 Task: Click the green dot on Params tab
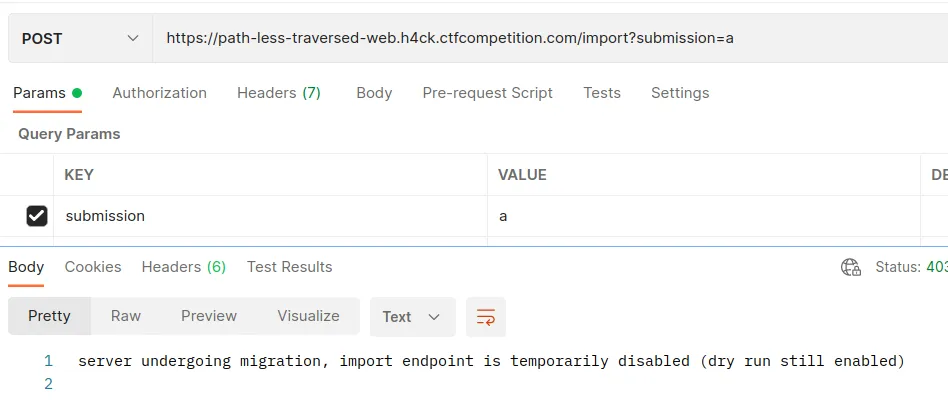tap(77, 93)
